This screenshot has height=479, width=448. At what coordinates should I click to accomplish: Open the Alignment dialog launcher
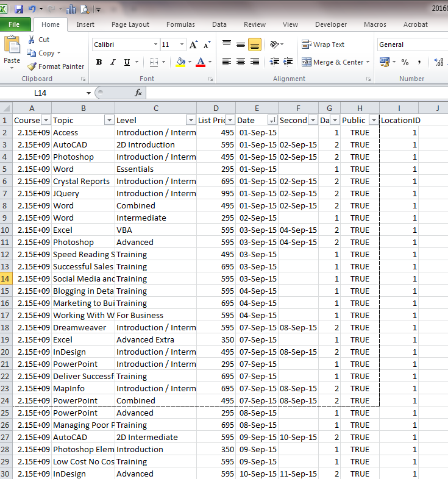coord(369,79)
